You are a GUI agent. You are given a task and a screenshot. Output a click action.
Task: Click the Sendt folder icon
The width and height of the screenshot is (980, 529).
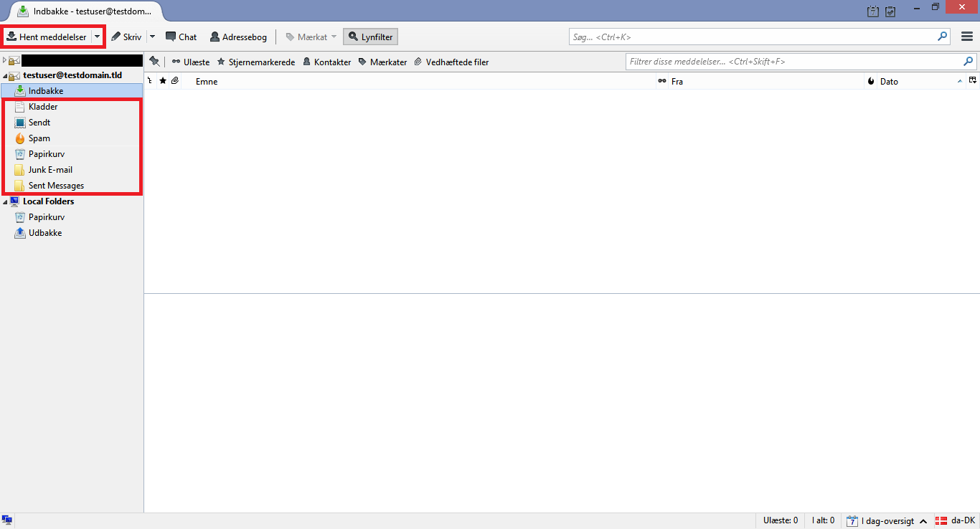20,123
